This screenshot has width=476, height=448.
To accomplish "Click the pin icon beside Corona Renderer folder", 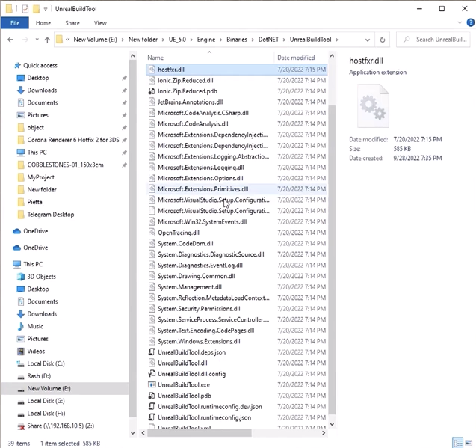I will [124, 140].
